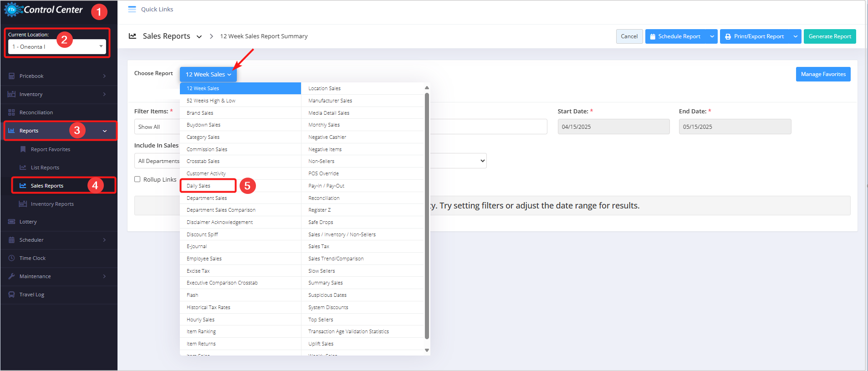Click the Schedule Report button
The image size is (868, 371).
(x=676, y=36)
